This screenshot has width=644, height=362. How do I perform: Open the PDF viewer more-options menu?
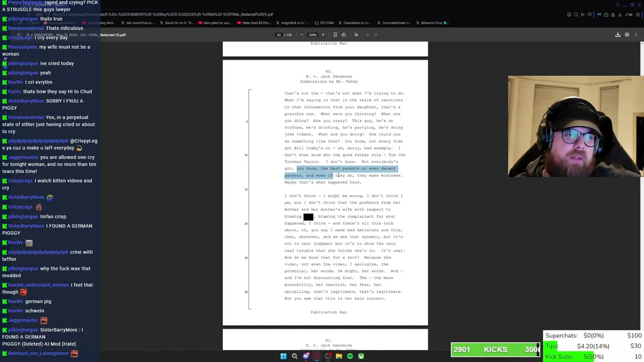pyautogui.click(x=636, y=35)
